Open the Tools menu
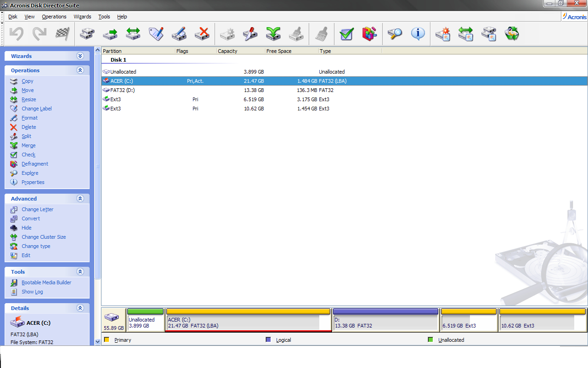588x368 pixels. (104, 17)
